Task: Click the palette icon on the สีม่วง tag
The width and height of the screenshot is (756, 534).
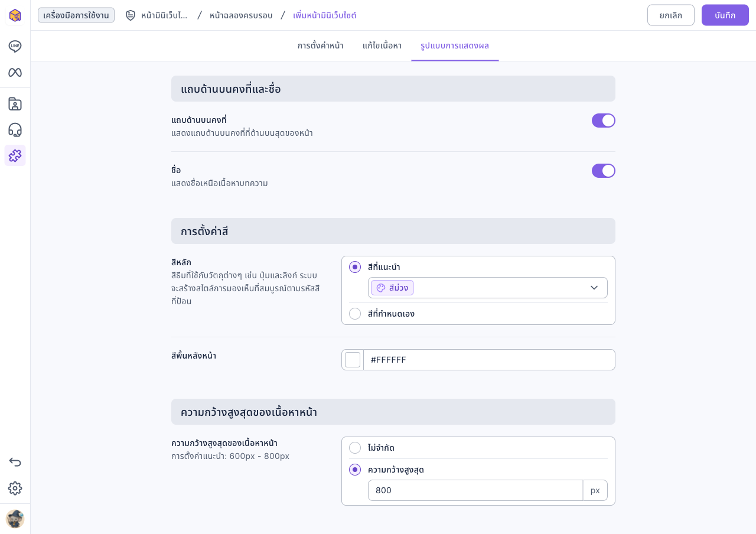Action: pos(381,288)
